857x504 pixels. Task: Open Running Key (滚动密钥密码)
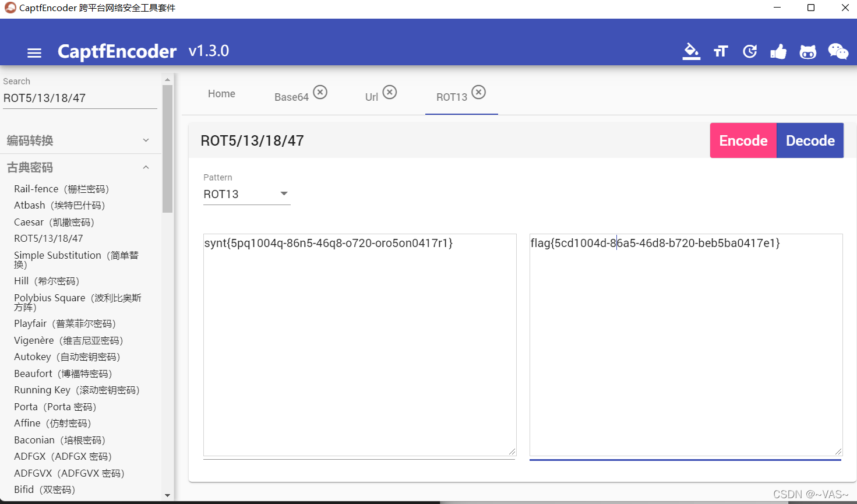pyautogui.click(x=77, y=390)
